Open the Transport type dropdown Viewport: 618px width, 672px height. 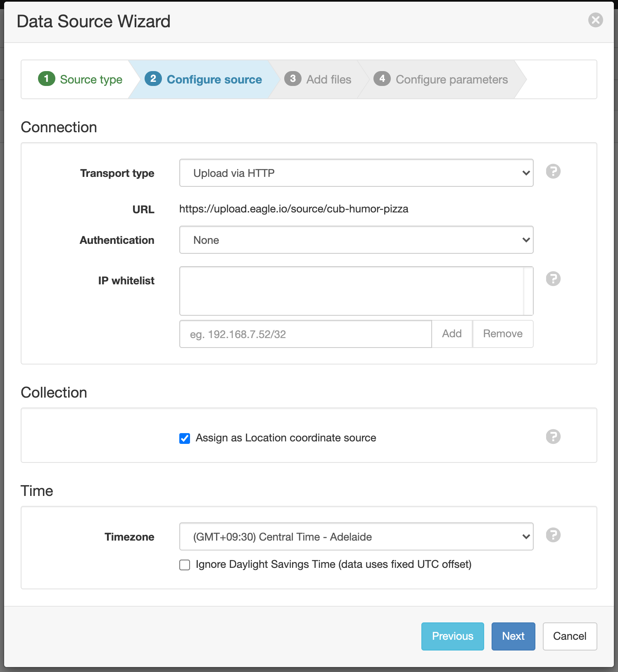(x=356, y=173)
